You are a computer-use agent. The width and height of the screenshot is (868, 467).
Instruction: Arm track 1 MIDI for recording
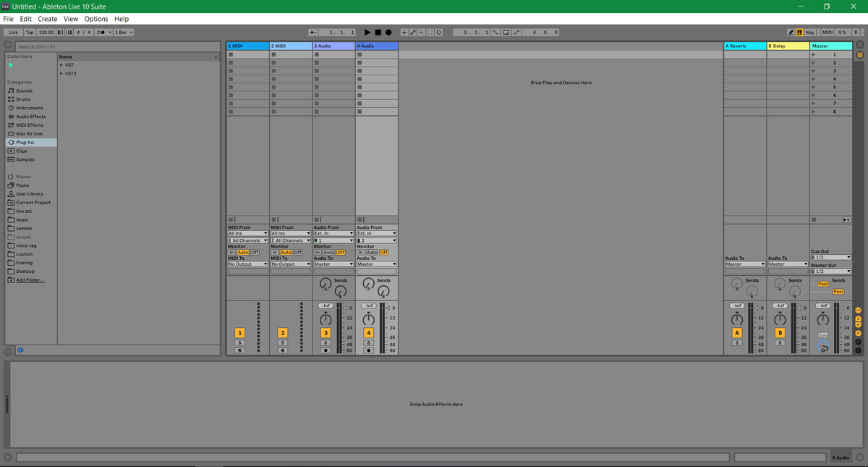point(240,350)
